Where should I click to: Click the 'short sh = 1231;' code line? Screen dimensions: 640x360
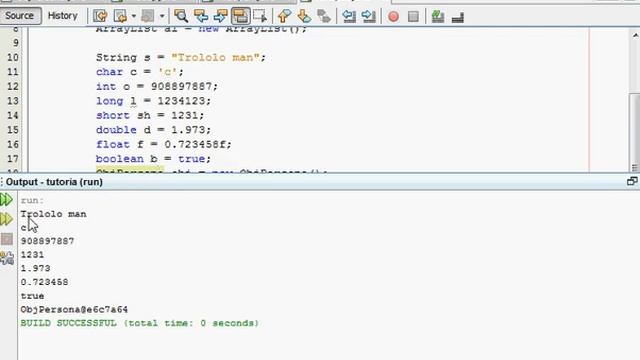tap(150, 116)
